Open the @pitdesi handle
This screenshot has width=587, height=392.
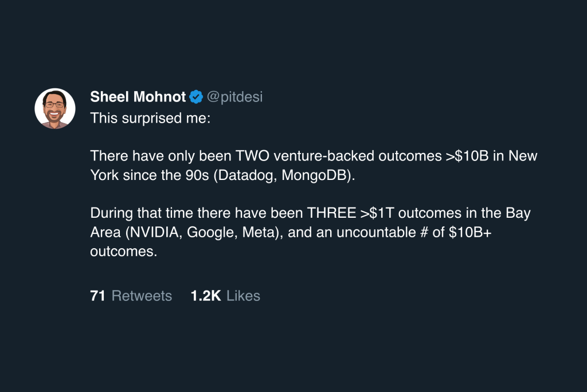pos(234,97)
